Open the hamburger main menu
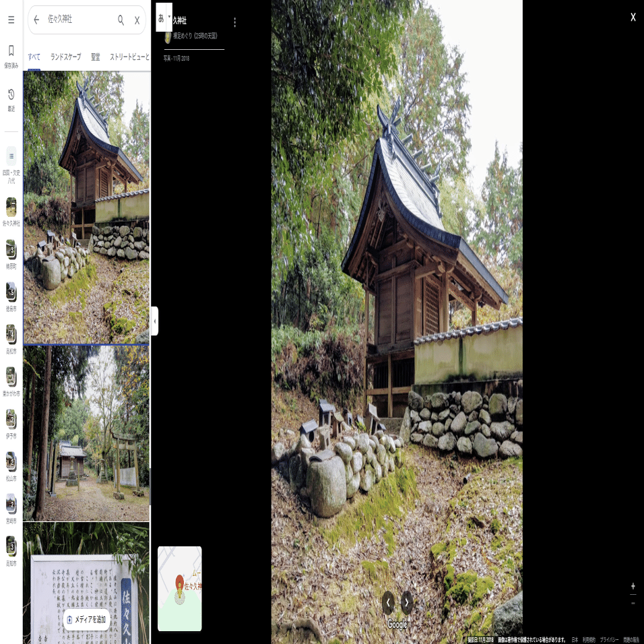 11,20
